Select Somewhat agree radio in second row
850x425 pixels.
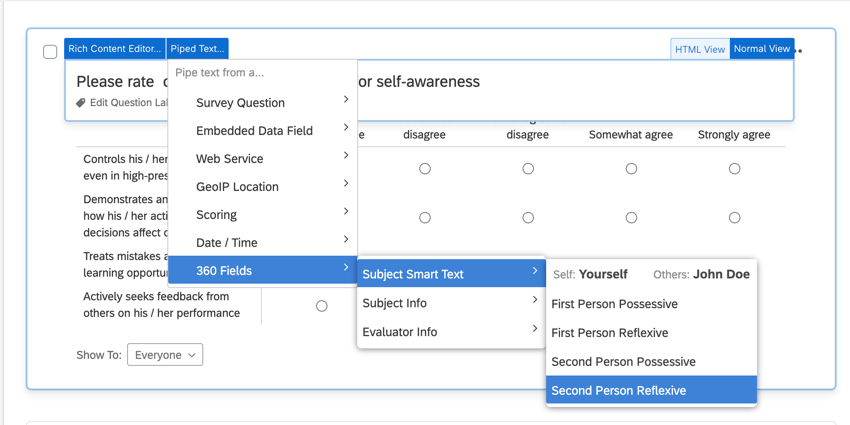pos(631,217)
